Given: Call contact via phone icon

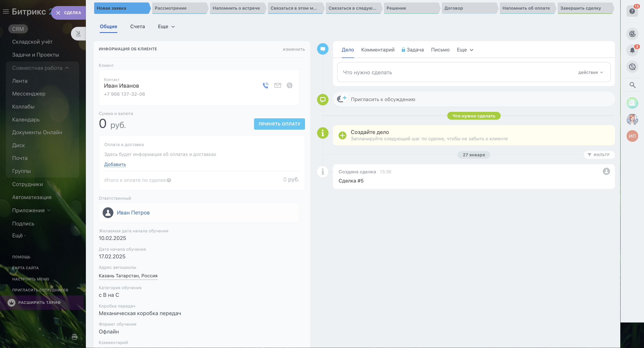Looking at the screenshot, I should tap(265, 85).
